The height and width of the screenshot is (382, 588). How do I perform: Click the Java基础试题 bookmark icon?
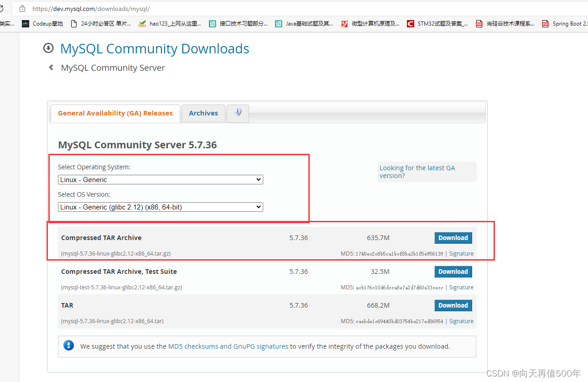279,24
